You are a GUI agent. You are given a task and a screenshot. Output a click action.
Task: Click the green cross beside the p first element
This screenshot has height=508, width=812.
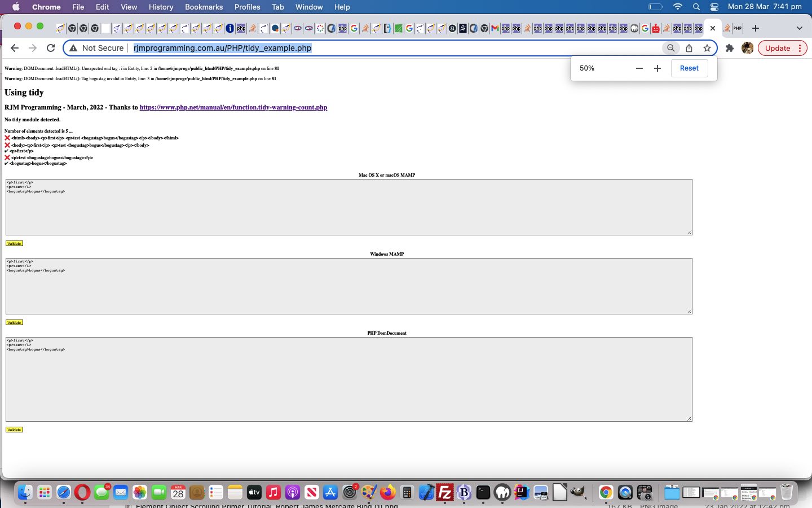(7, 151)
